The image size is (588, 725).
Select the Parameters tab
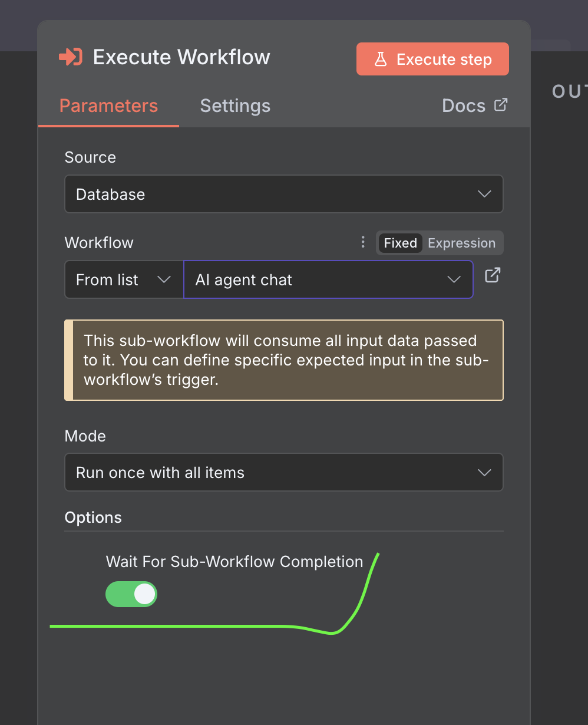pyautogui.click(x=108, y=106)
